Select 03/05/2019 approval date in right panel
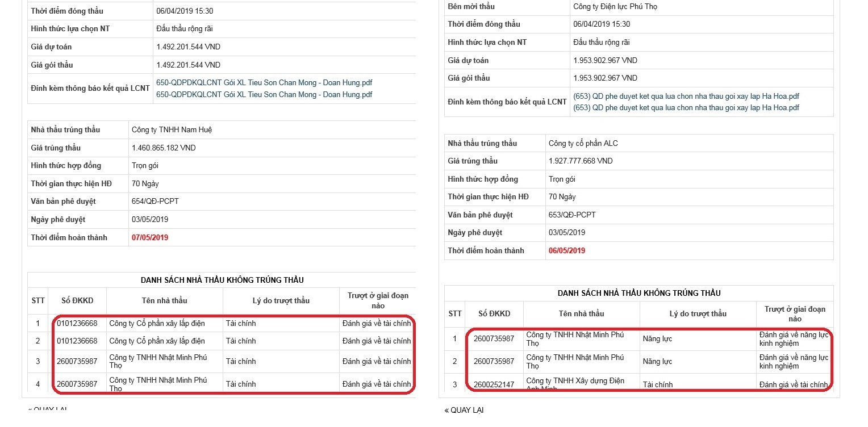The width and height of the screenshot is (868, 427). (x=567, y=233)
